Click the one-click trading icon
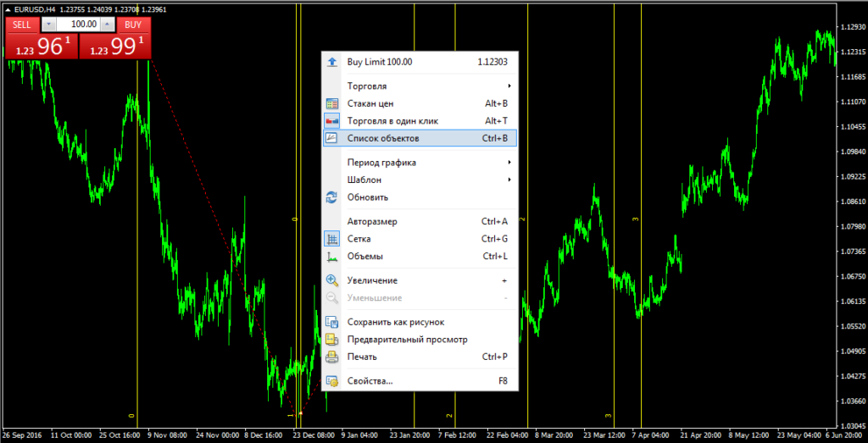This screenshot has width=868, height=443. pos(332,121)
